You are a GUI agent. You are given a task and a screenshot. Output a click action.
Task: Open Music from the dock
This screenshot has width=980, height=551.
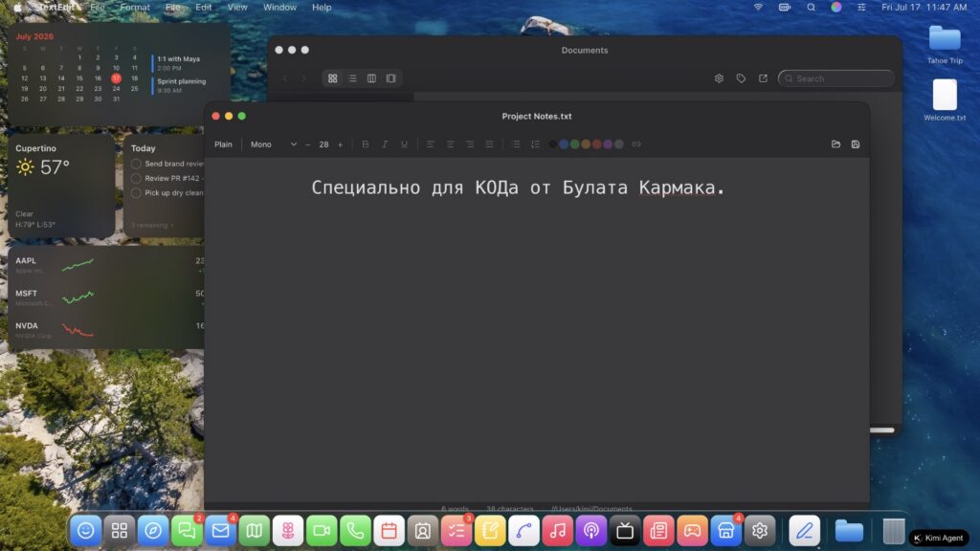pyautogui.click(x=558, y=531)
